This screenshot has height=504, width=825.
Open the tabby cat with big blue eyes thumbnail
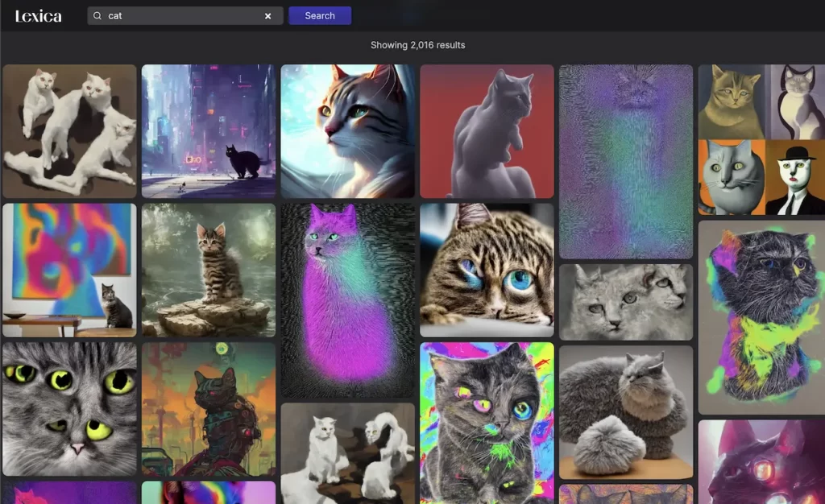tap(487, 271)
